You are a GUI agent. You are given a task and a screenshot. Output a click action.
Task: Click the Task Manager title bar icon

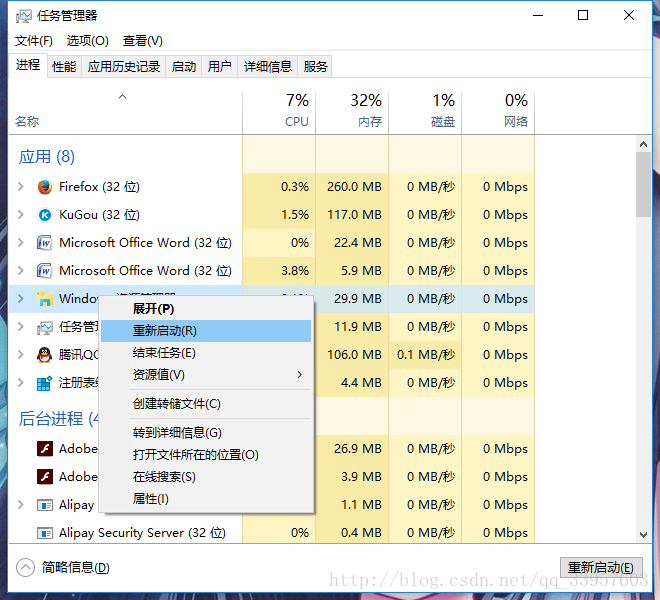24,16
